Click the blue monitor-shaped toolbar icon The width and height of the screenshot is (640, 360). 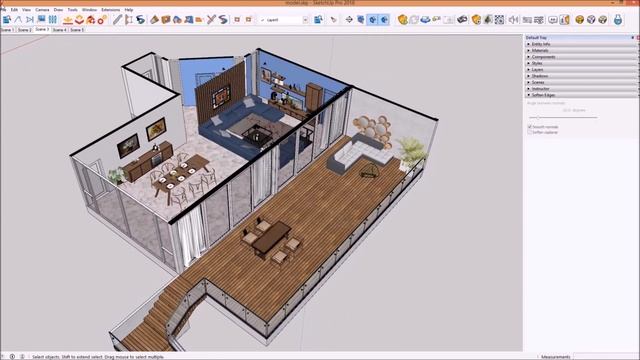tap(41, 19)
